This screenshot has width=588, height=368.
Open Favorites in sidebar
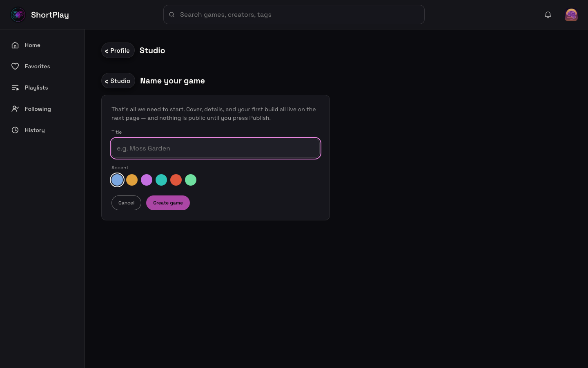click(x=42, y=66)
